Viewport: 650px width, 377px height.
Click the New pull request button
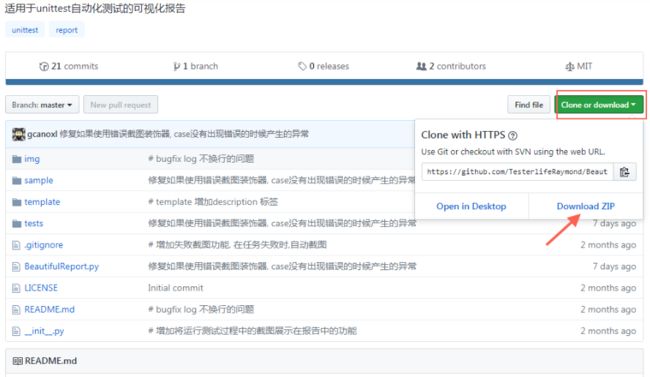coord(121,105)
